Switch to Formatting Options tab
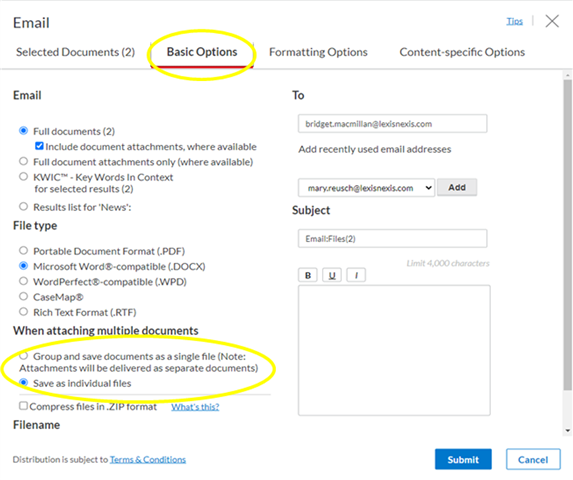Image resolution: width=573 pixels, height=480 pixels. coord(318,52)
